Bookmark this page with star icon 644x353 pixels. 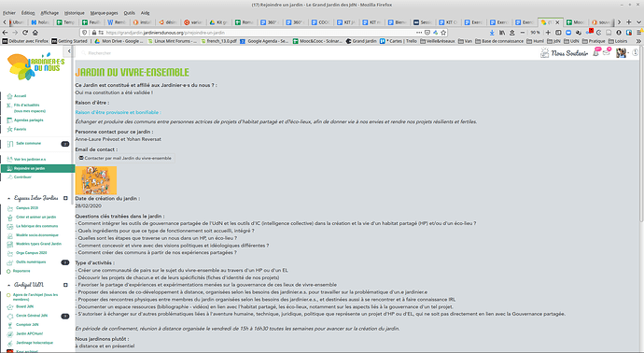click(x=443, y=33)
